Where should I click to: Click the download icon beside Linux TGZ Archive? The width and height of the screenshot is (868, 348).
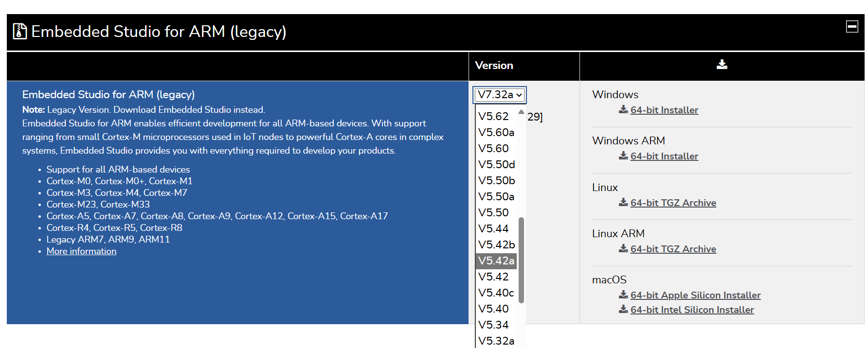coord(623,202)
